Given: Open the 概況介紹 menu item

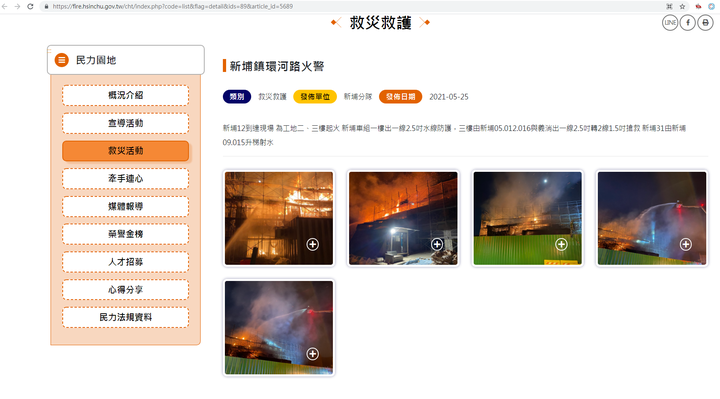Looking at the screenshot, I should [x=125, y=96].
